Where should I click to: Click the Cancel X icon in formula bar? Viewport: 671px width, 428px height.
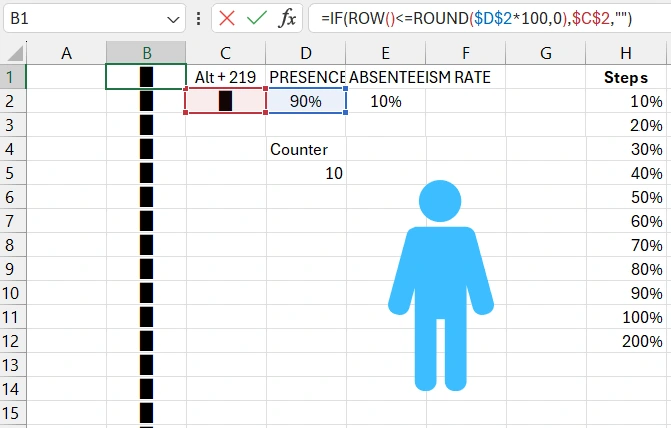[x=227, y=18]
